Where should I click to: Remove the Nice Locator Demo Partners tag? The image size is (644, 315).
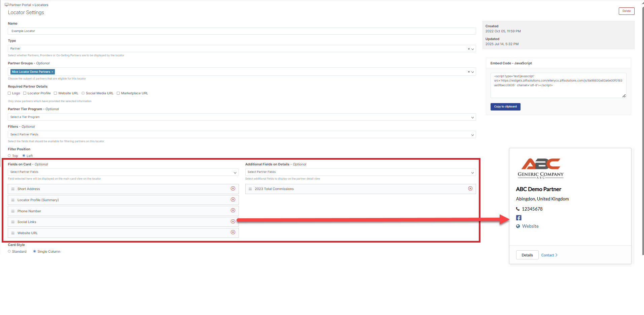click(52, 72)
